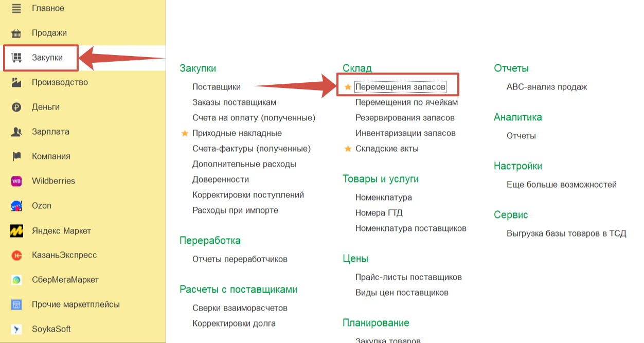The width and height of the screenshot is (644, 343).
Task: Open the Главное section
Action: [48, 8]
